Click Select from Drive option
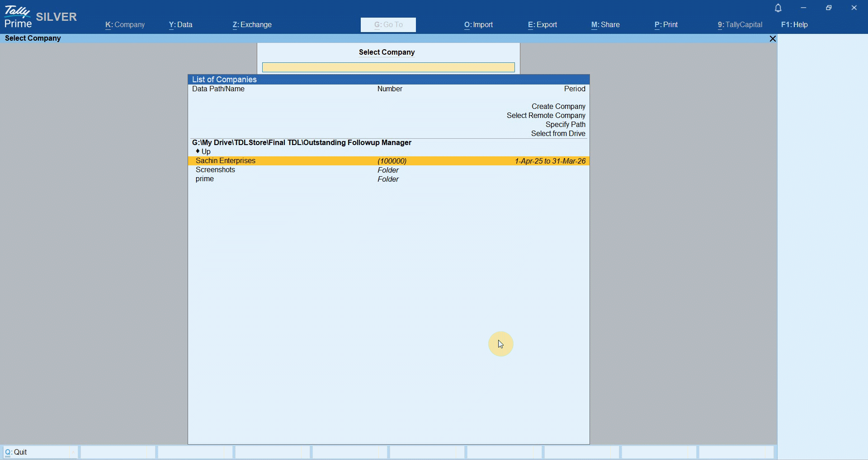 click(558, 134)
